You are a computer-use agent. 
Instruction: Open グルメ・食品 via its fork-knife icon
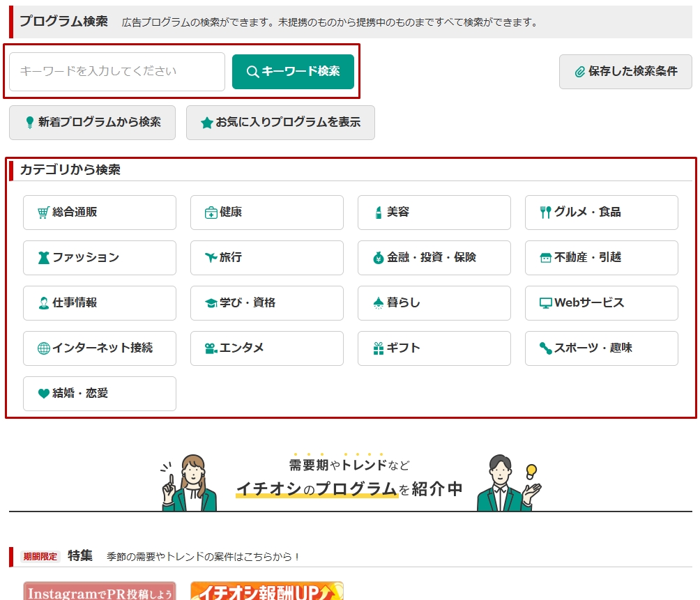tap(545, 213)
